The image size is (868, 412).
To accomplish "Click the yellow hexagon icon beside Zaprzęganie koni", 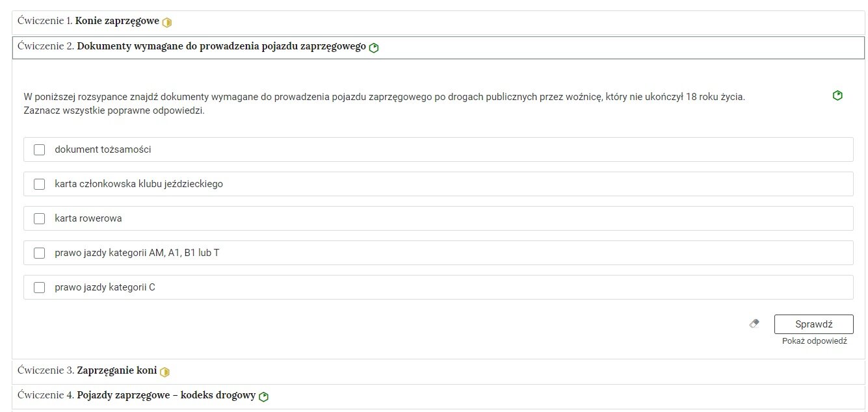I will [x=164, y=372].
